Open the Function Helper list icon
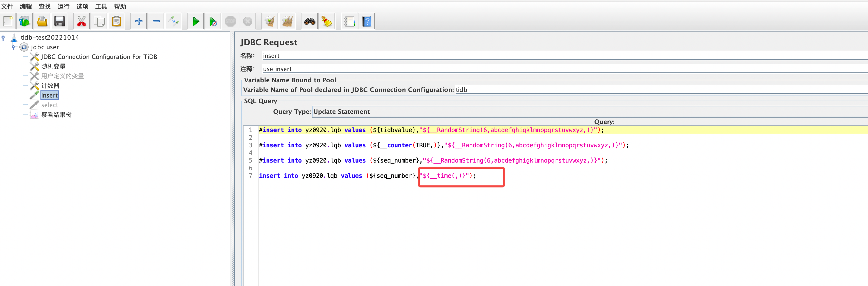 point(349,22)
